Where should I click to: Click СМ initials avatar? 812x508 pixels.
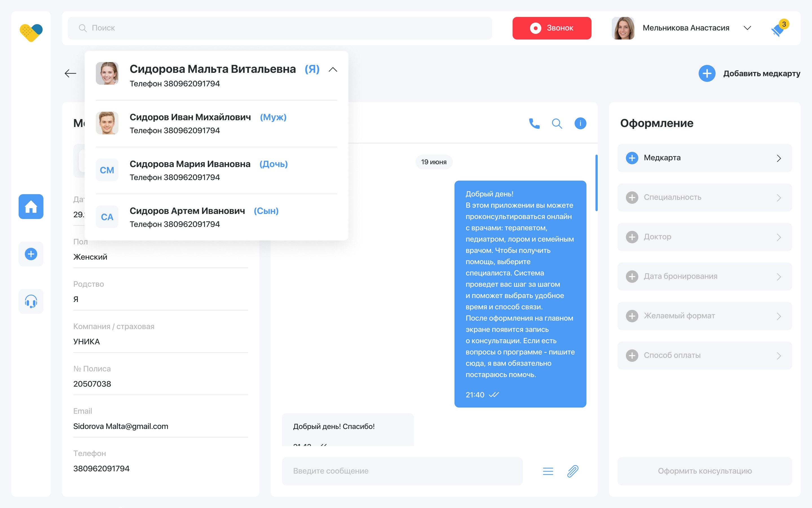coord(107,170)
